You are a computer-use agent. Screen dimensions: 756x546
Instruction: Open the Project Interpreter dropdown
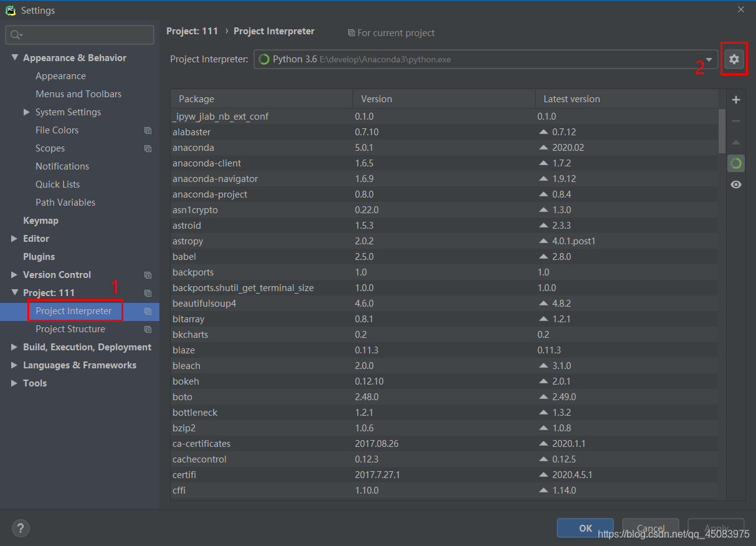pyautogui.click(x=709, y=59)
